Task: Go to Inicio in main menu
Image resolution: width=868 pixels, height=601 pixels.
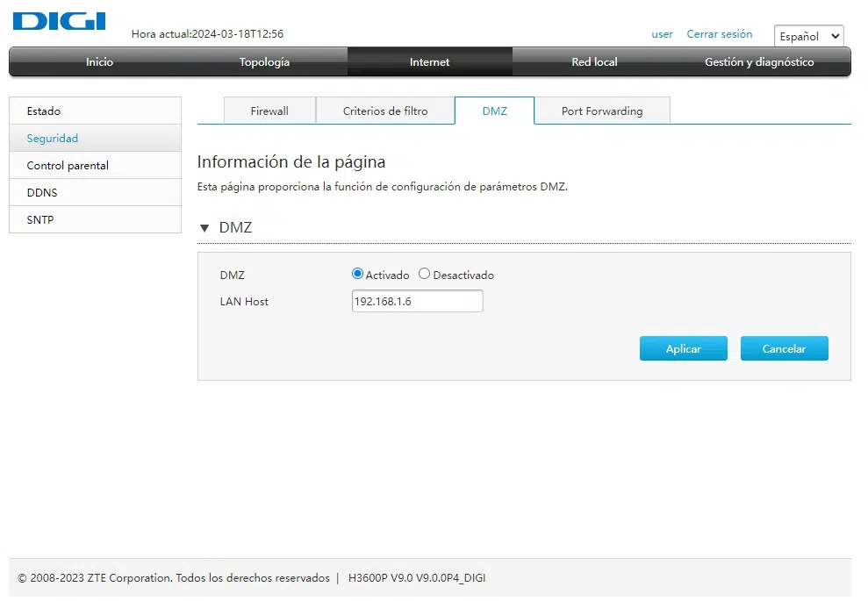Action: (x=99, y=61)
